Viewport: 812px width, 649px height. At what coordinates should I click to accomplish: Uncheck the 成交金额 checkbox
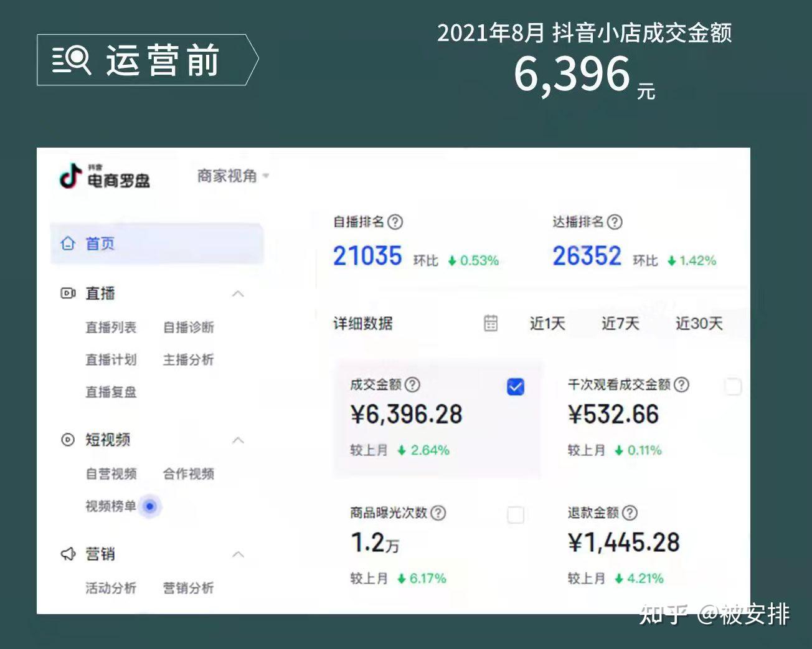516,387
